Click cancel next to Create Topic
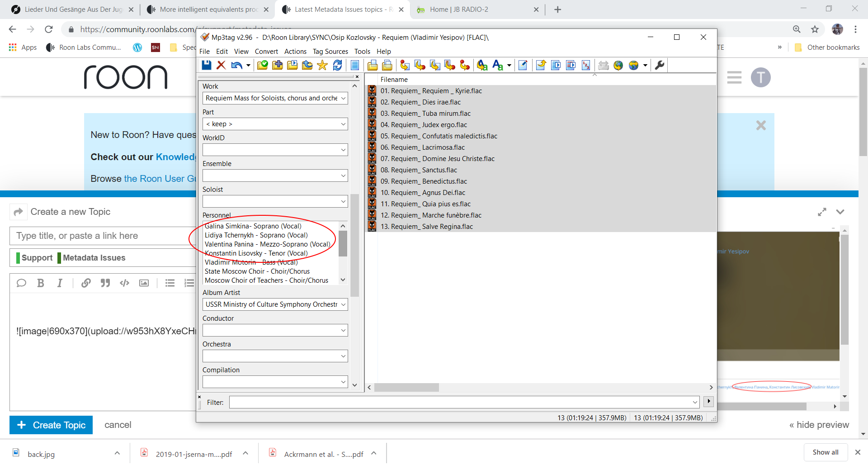The height and width of the screenshot is (465, 868). [x=118, y=425]
